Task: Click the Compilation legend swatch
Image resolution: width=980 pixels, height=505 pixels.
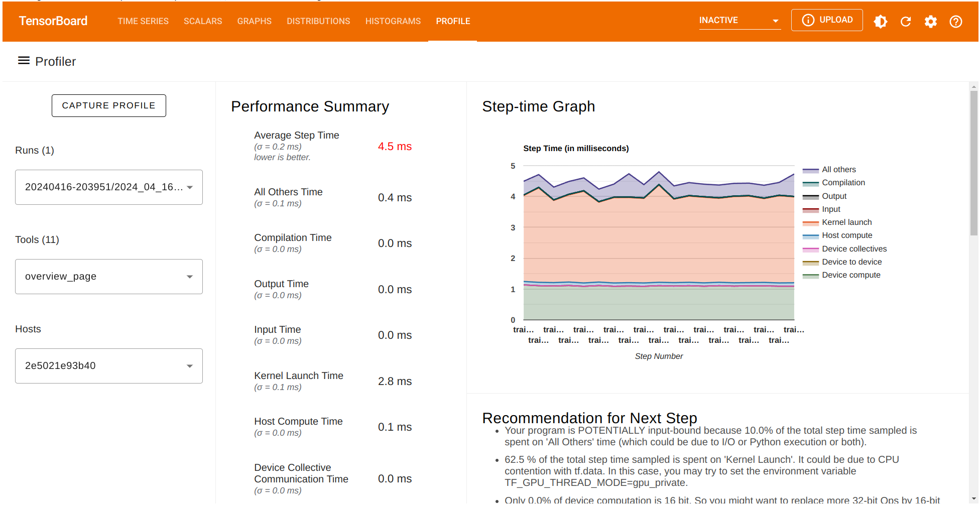Action: coord(810,183)
